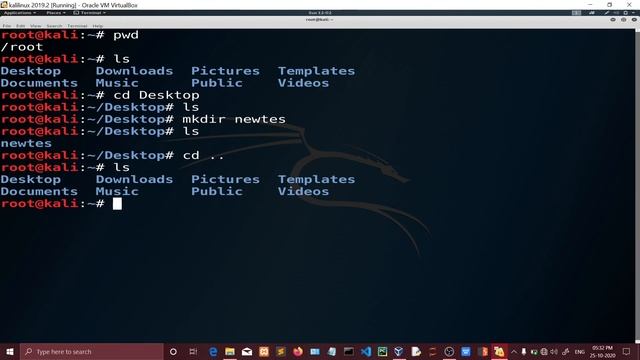Open the Places menu in Kali top bar
The image size is (640, 360).
coord(56,13)
